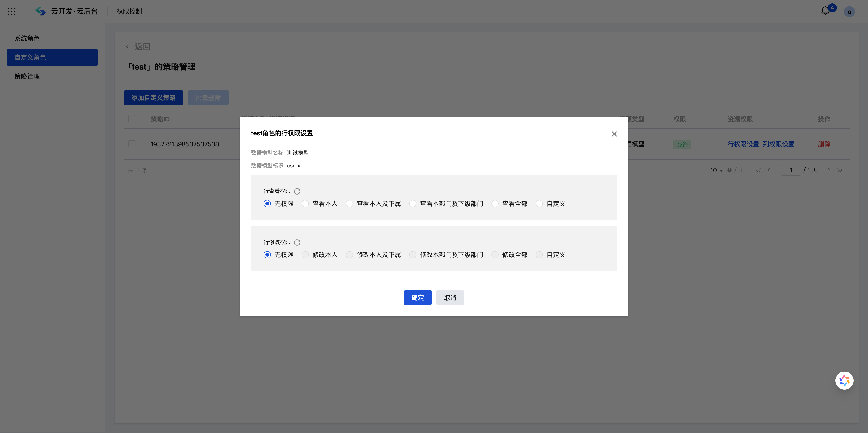
Task: Jump to first page with double-left arrow
Action: 758,170
